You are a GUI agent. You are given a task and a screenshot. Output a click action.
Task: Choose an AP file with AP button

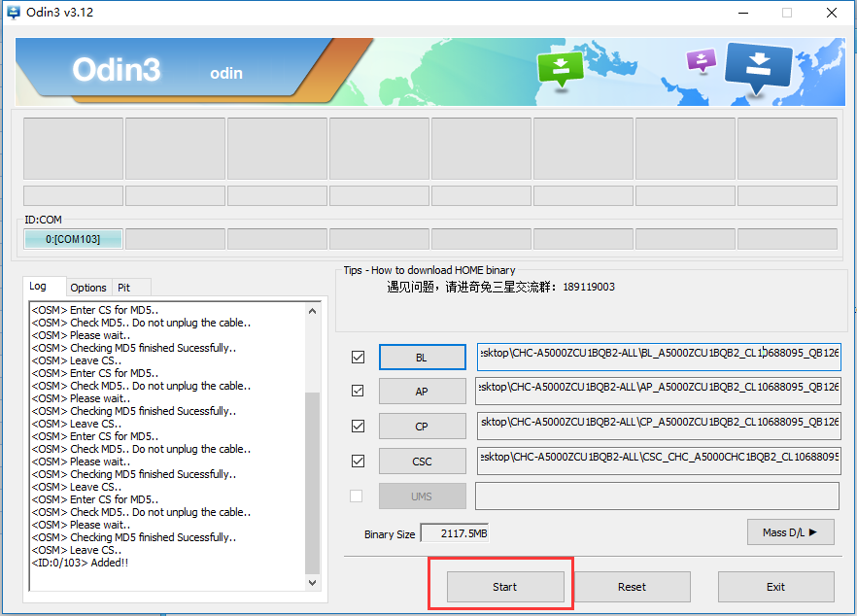click(x=422, y=392)
